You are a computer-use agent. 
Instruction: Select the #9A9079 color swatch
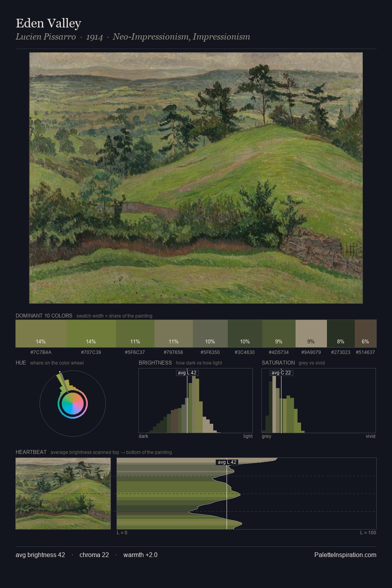311,334
